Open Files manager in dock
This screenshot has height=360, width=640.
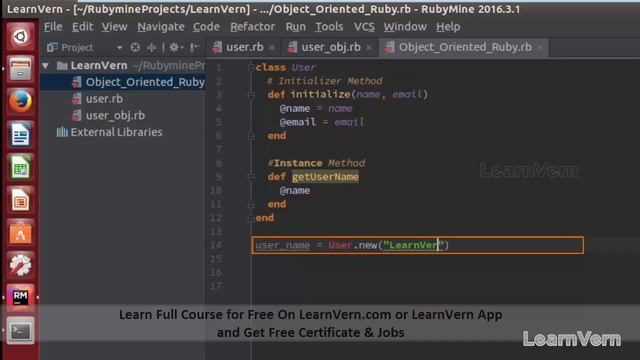[20, 69]
